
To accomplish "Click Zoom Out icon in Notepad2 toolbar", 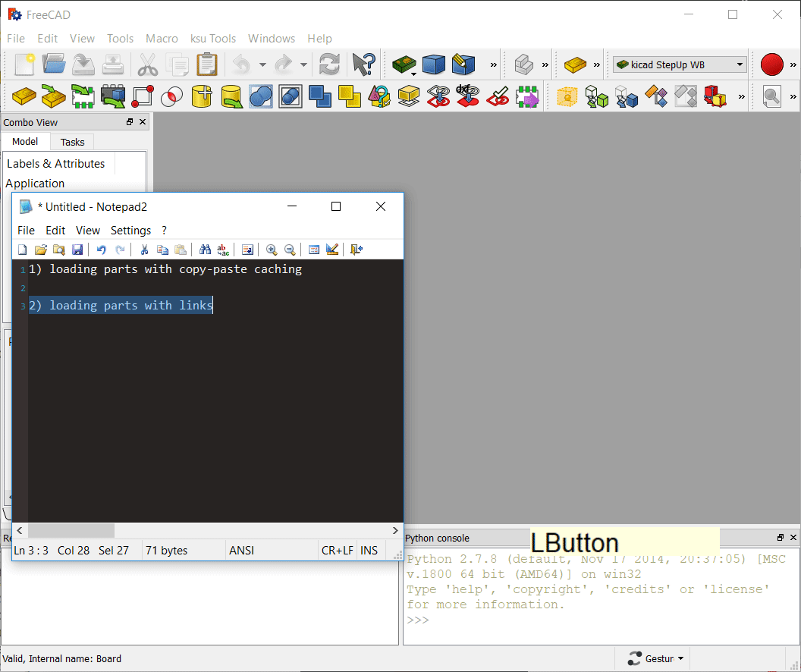I will click(290, 250).
